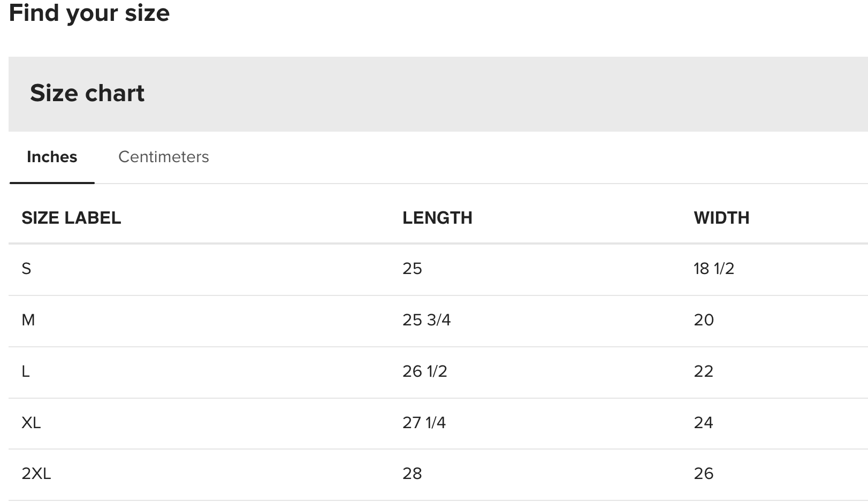The image size is (868, 502).
Task: Click the Size chart heading
Action: pyautogui.click(x=87, y=93)
